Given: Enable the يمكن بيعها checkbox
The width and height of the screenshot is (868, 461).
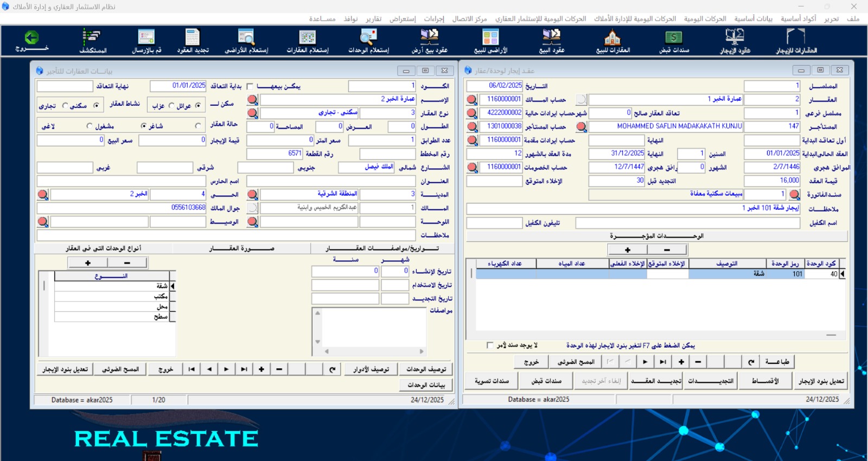Looking at the screenshot, I should coord(250,86).
